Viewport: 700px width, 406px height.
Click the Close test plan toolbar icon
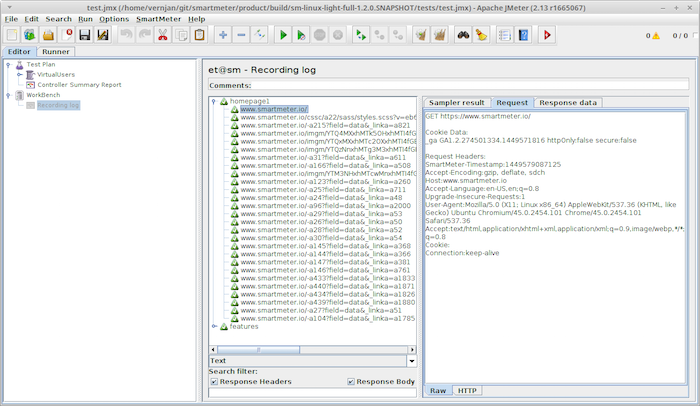click(x=67, y=35)
